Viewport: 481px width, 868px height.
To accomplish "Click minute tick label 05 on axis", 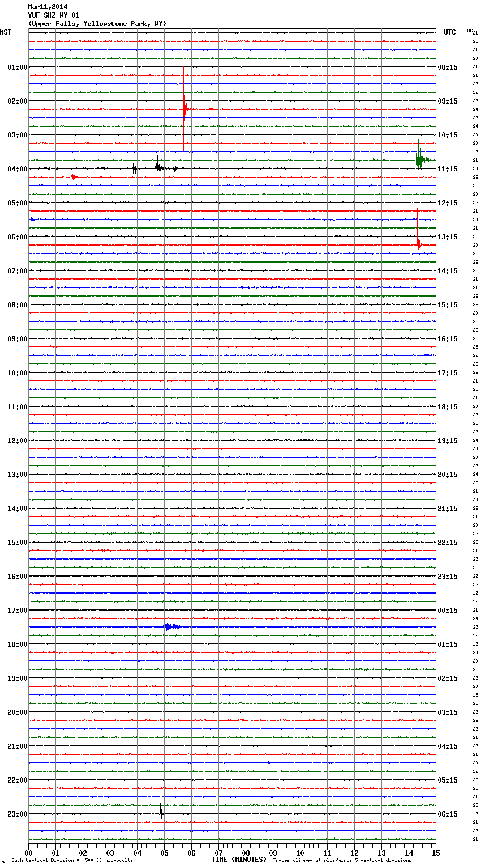I will (x=164, y=853).
